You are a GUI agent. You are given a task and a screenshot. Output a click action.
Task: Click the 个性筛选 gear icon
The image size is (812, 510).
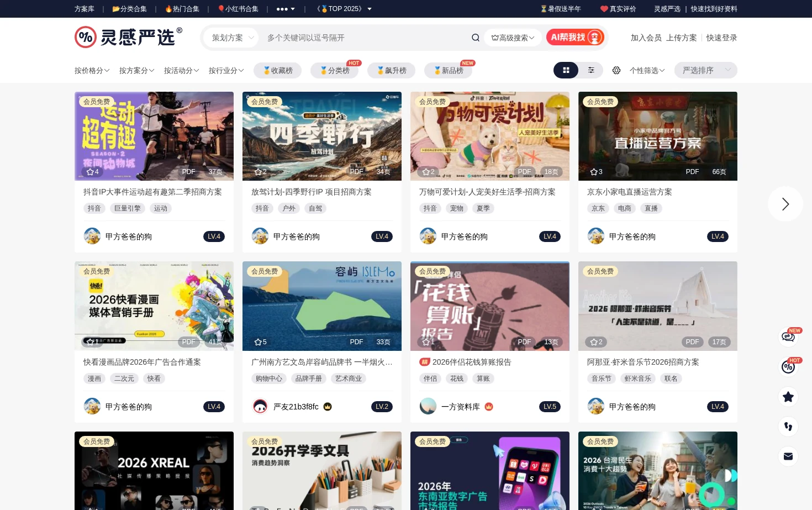coord(616,70)
